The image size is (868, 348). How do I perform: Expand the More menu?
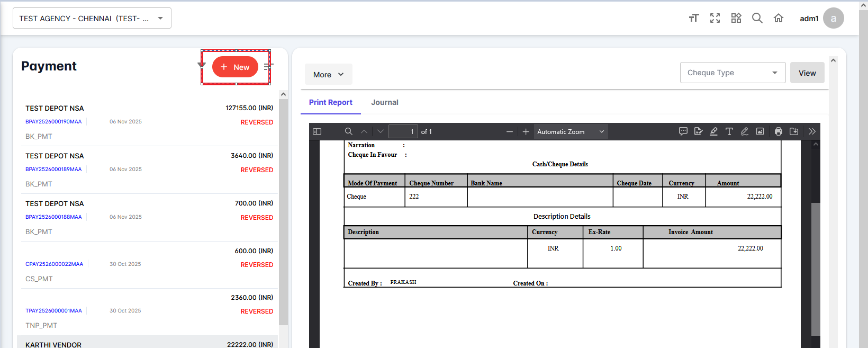[328, 75]
